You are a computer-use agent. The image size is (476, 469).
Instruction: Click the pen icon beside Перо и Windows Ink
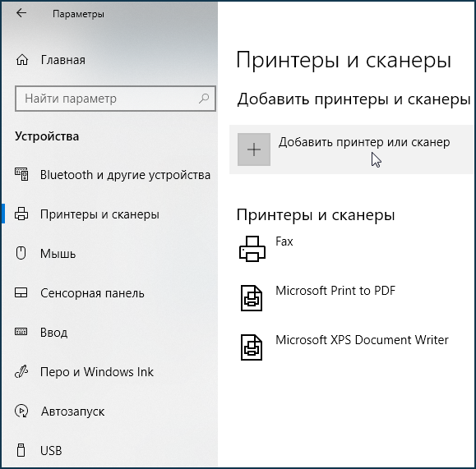point(21,371)
